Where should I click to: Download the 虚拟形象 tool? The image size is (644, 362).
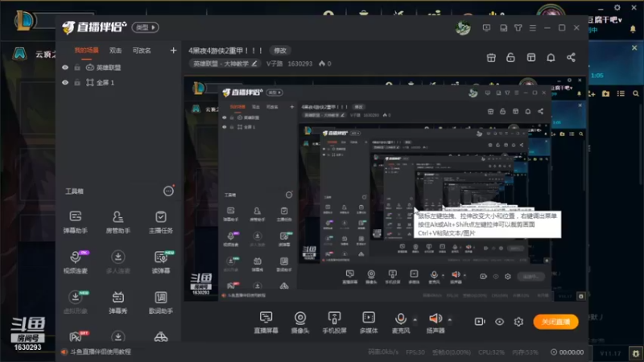click(75, 302)
